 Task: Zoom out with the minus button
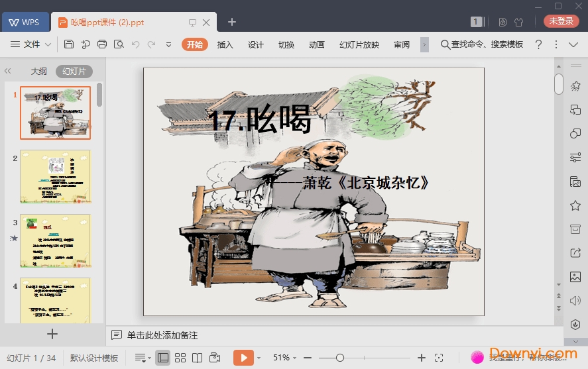[308, 358]
